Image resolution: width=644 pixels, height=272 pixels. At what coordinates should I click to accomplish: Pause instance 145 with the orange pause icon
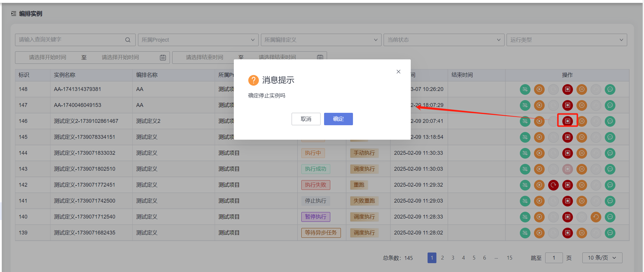581,137
